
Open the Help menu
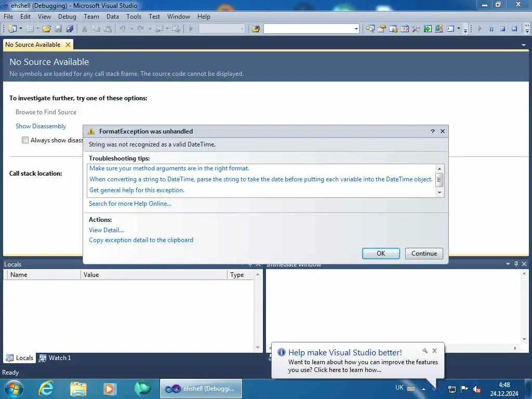tap(204, 16)
